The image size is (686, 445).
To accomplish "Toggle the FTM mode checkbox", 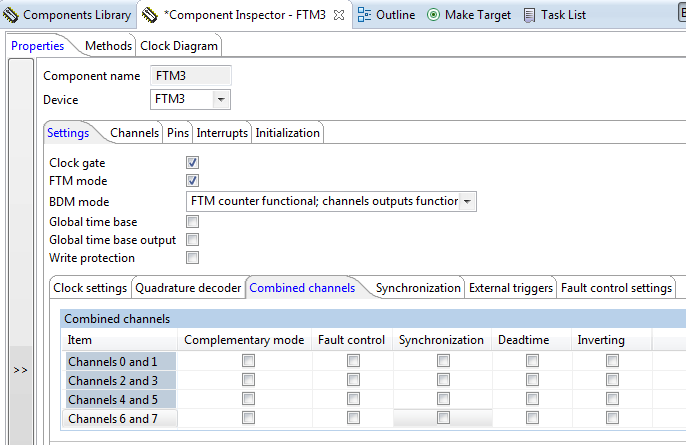I will [x=193, y=181].
